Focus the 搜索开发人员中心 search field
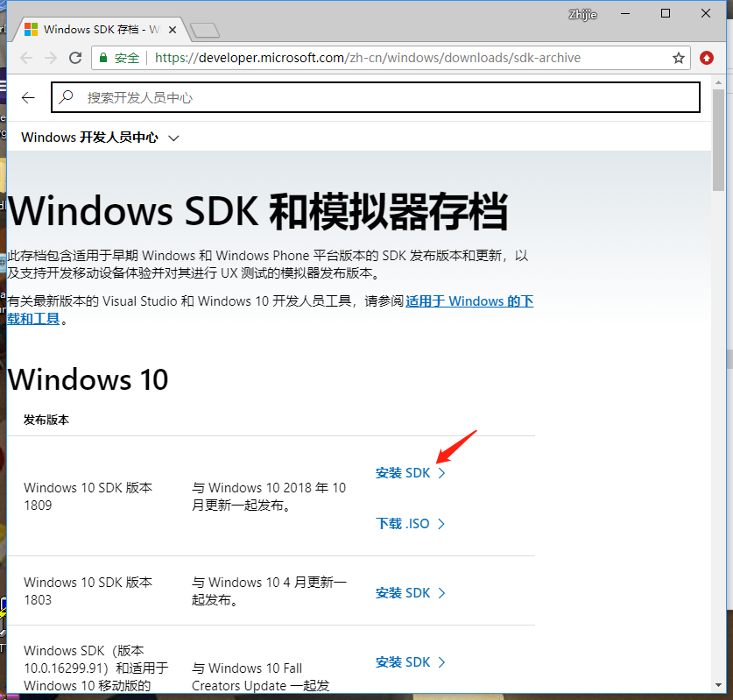The image size is (733, 700). point(376,97)
